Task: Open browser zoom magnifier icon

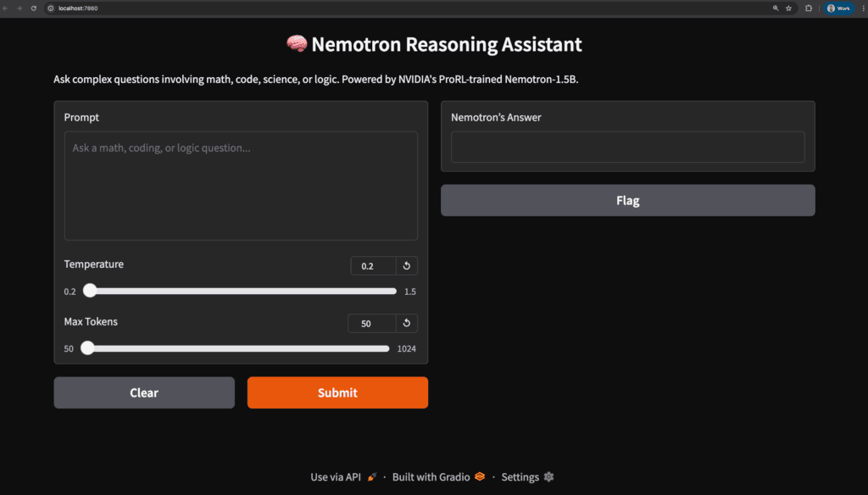Action: click(x=776, y=8)
